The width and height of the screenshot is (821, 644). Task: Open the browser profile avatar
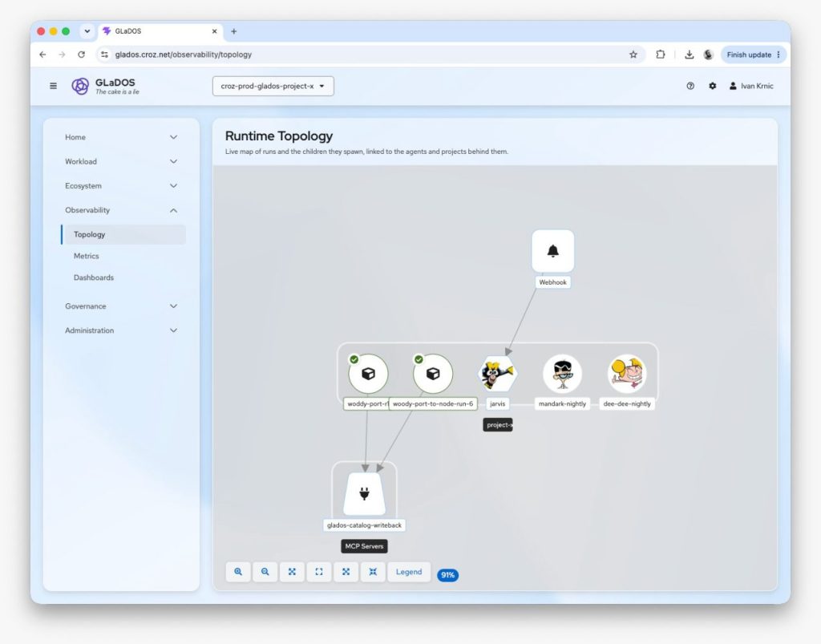(x=708, y=55)
